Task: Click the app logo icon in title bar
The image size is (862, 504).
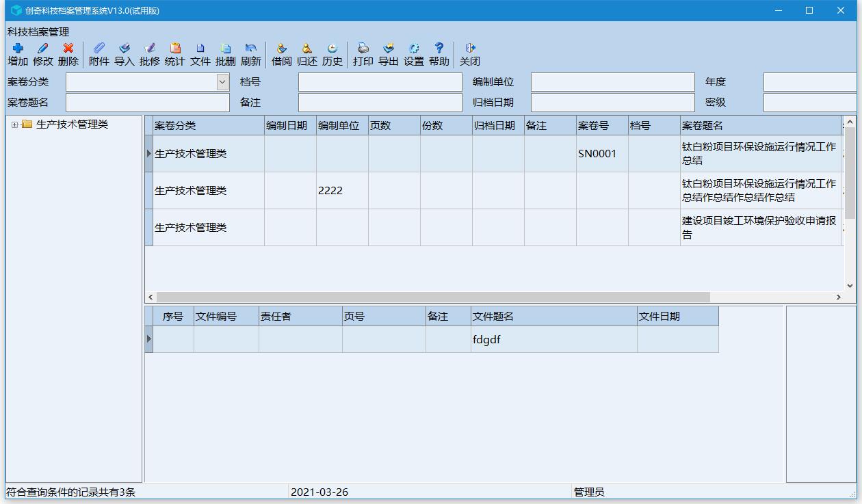Action: 16,10
